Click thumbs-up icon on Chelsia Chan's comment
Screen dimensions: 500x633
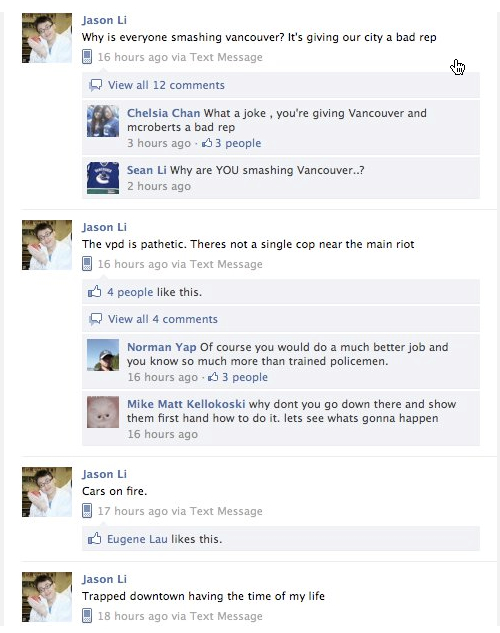[207, 143]
